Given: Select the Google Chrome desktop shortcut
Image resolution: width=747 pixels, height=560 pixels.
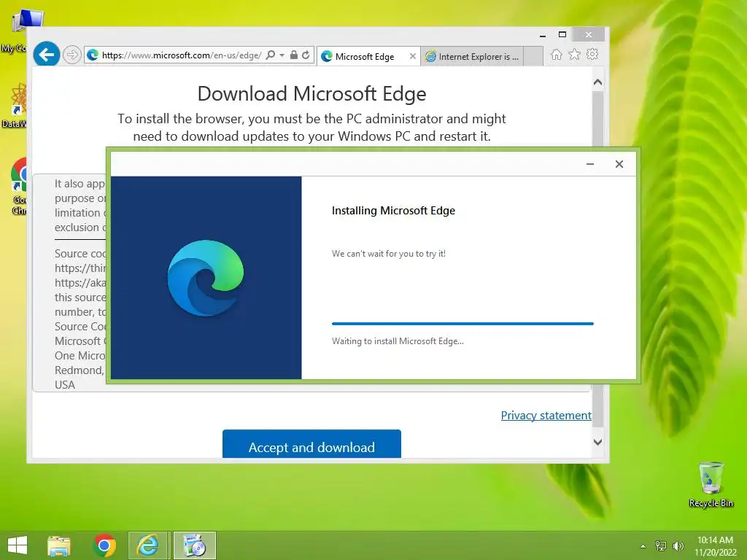Looking at the screenshot, I should (x=19, y=187).
